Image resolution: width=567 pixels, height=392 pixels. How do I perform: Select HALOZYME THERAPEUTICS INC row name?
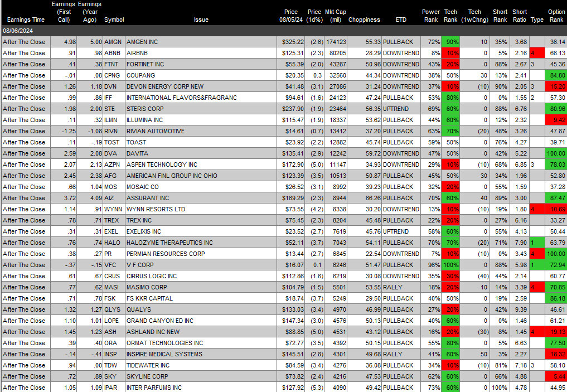[169, 243]
